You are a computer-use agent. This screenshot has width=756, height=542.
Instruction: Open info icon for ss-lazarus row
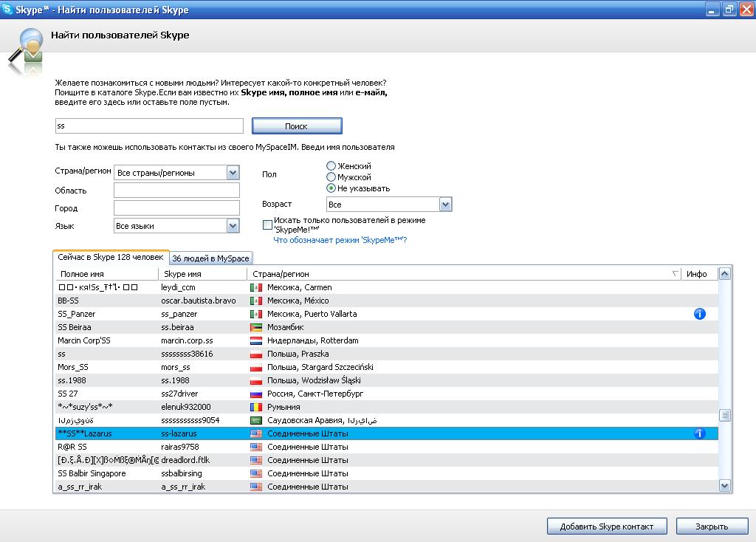coord(700,433)
